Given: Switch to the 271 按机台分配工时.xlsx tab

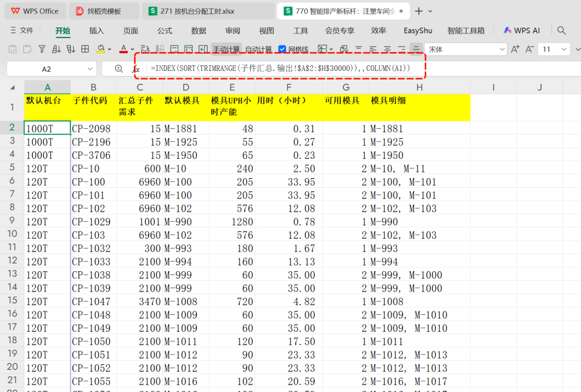Looking at the screenshot, I should [209, 11].
